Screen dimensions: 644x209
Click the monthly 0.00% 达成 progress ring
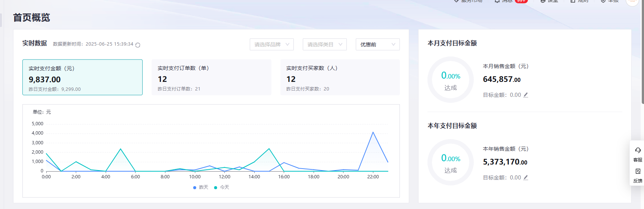(451, 80)
